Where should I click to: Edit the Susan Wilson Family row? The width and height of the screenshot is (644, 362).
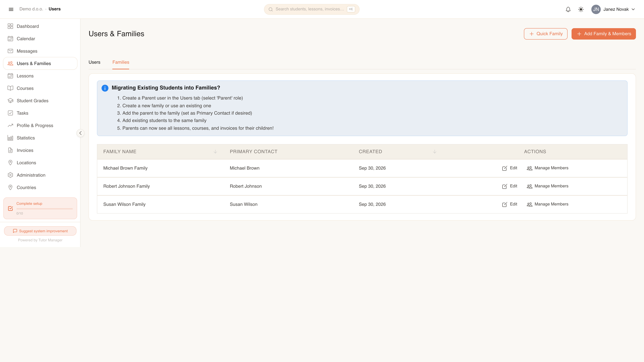point(509,204)
